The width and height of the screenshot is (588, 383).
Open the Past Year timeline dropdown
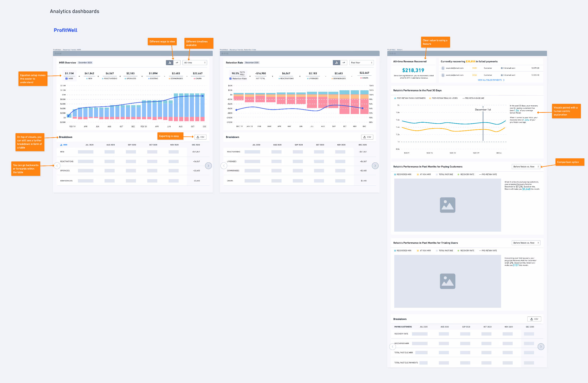click(361, 63)
